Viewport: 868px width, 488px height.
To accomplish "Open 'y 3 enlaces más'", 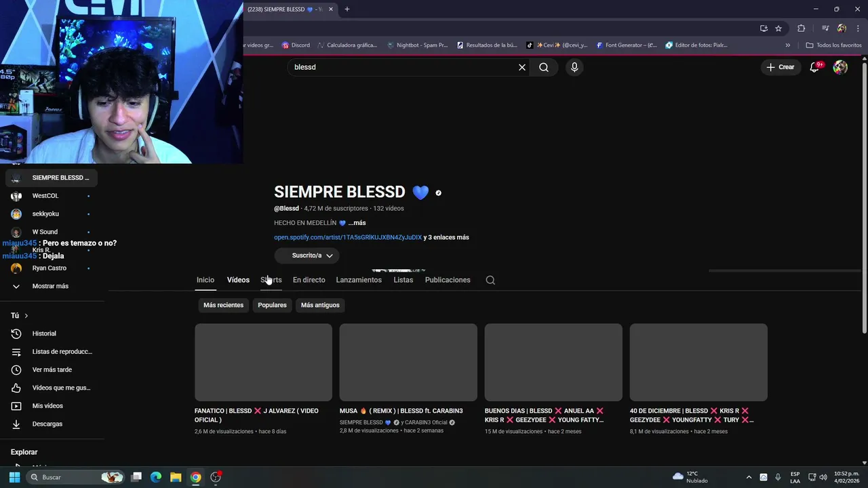I will coord(446,237).
